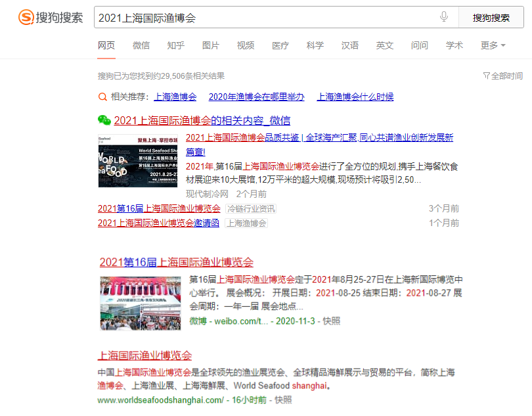The image size is (532, 416).
Task: Click the microphone voice search icon
Action: (x=445, y=17)
